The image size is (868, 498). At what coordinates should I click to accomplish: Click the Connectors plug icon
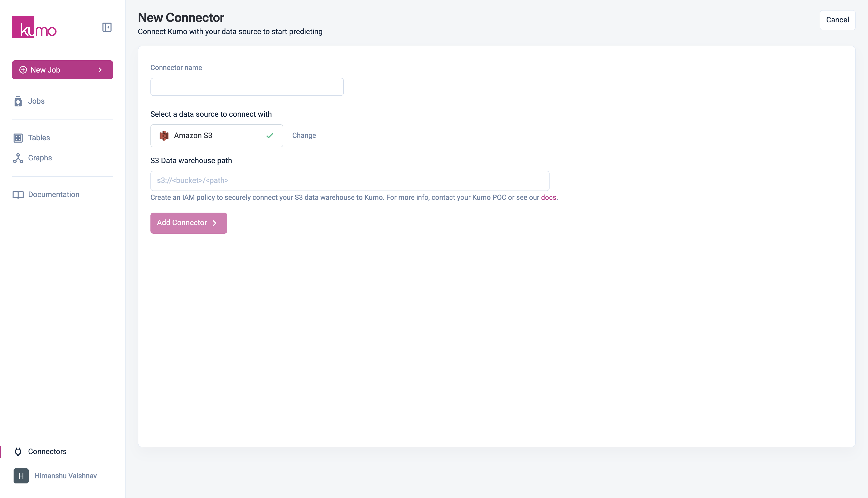coord(18,452)
